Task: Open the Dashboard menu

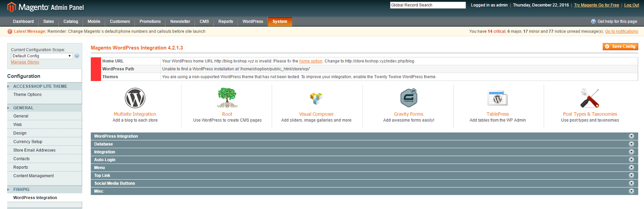Action: click(x=23, y=21)
